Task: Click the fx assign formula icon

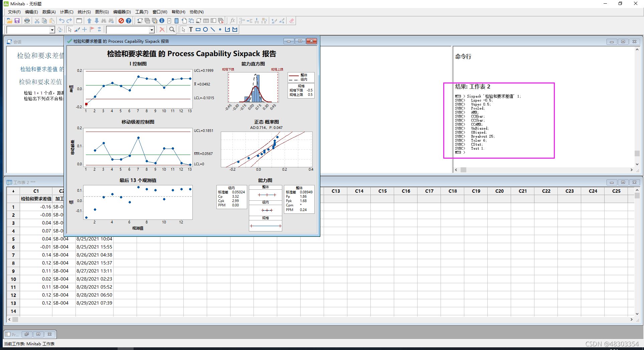Action: click(232, 21)
